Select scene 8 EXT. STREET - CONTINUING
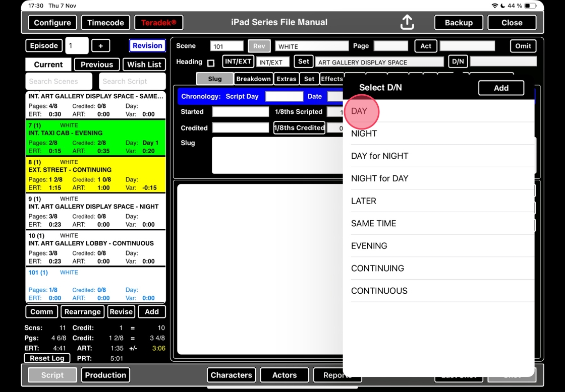Viewport: 565px width, 392px height. click(x=95, y=174)
